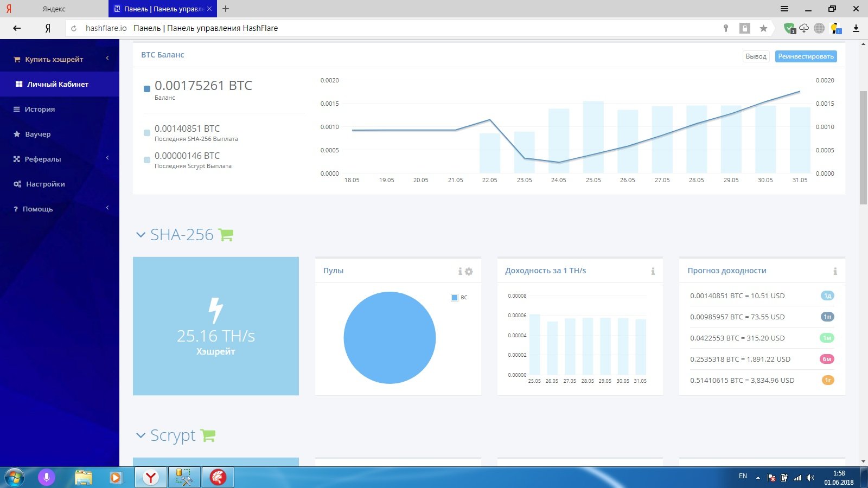Click the grey globe extension icon
Image resolution: width=868 pixels, height=488 pixels.
coord(819,28)
